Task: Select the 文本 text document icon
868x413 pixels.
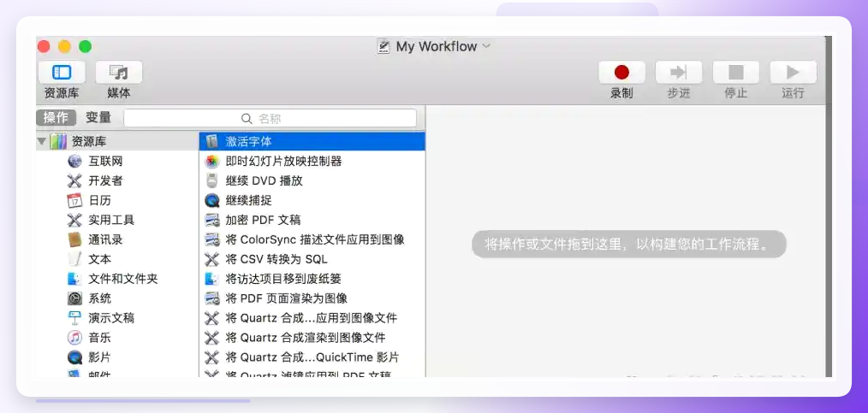Action: (x=74, y=259)
